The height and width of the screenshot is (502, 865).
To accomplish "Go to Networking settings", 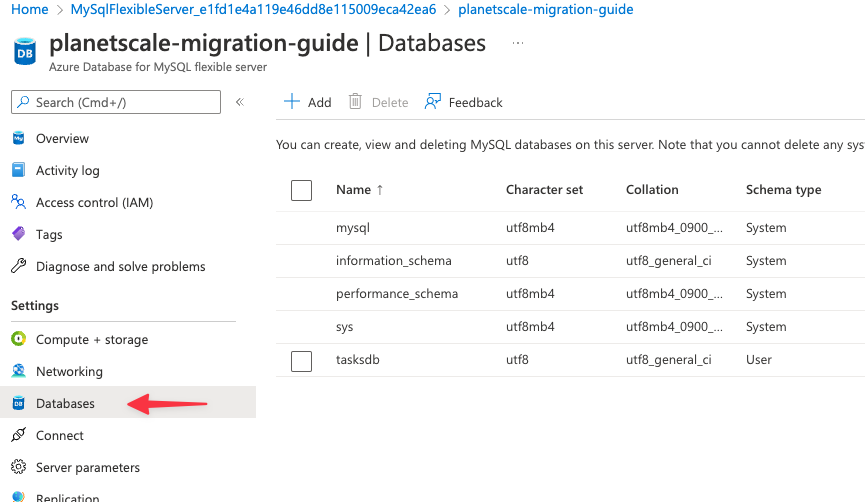I will point(69,371).
